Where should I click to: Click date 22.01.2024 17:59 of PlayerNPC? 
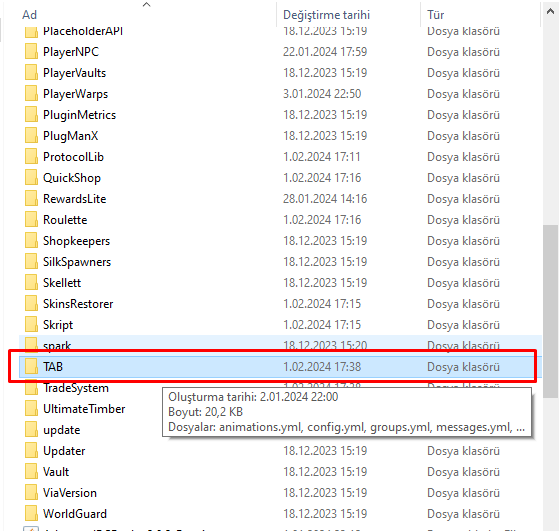point(325,52)
